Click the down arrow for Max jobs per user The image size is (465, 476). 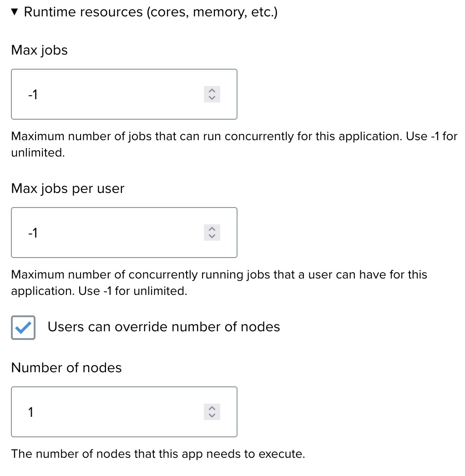212,236
